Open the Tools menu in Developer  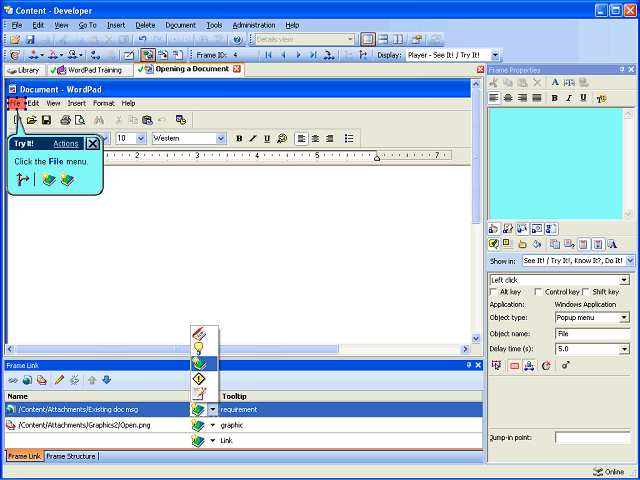pos(214,25)
